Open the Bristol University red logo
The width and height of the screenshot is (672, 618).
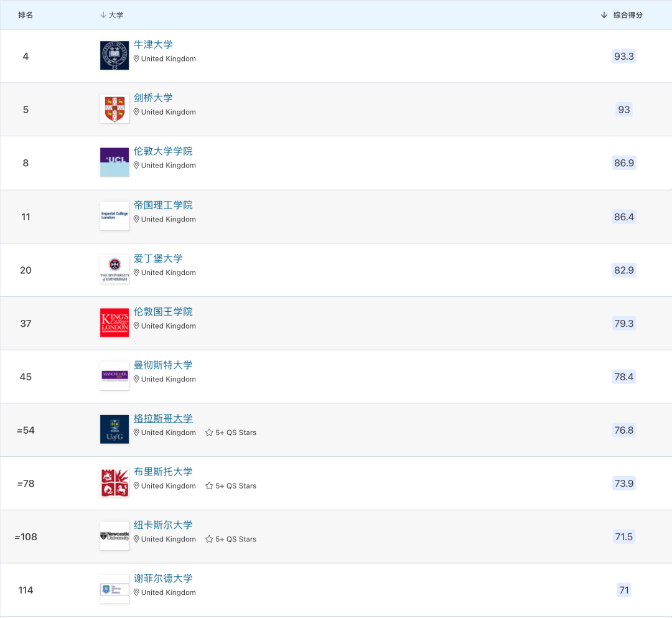click(114, 482)
